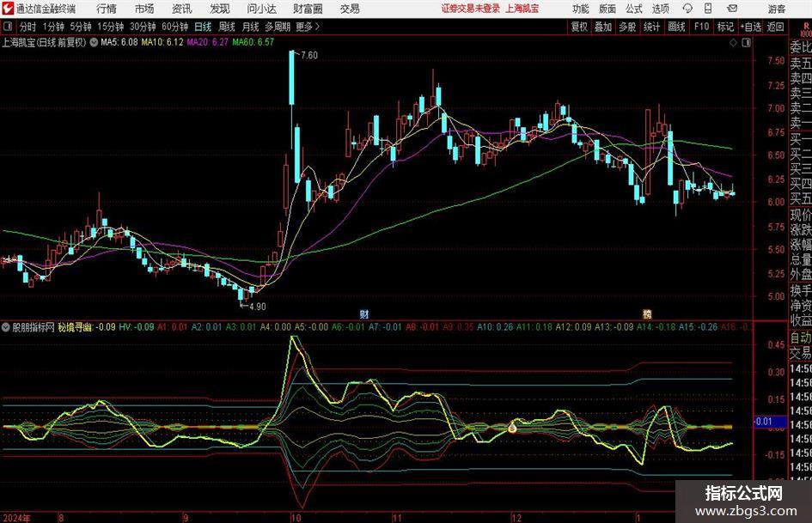
Task: Click the 财 event marker under chart
Action: (x=364, y=313)
